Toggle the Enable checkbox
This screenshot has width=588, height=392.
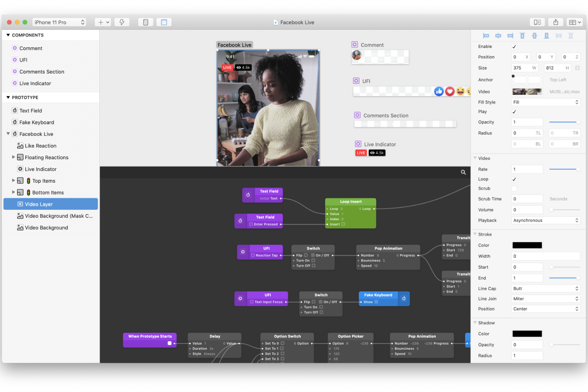514,46
